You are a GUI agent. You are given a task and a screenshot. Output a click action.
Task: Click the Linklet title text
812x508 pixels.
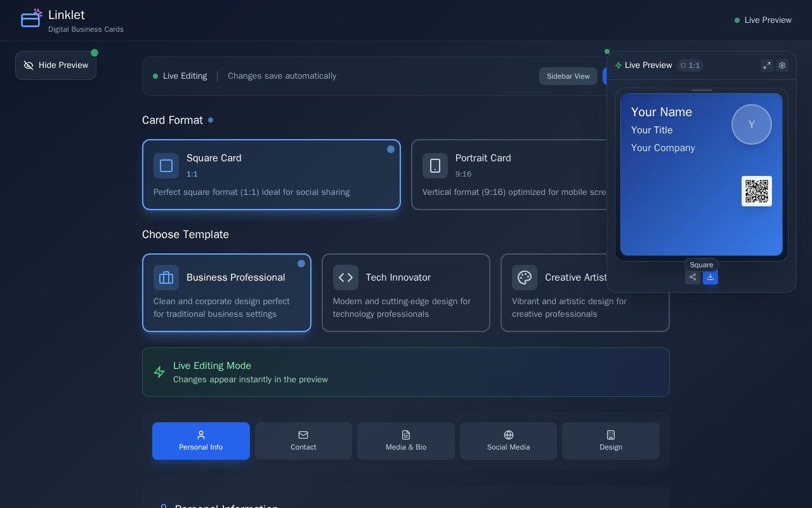[x=67, y=15]
